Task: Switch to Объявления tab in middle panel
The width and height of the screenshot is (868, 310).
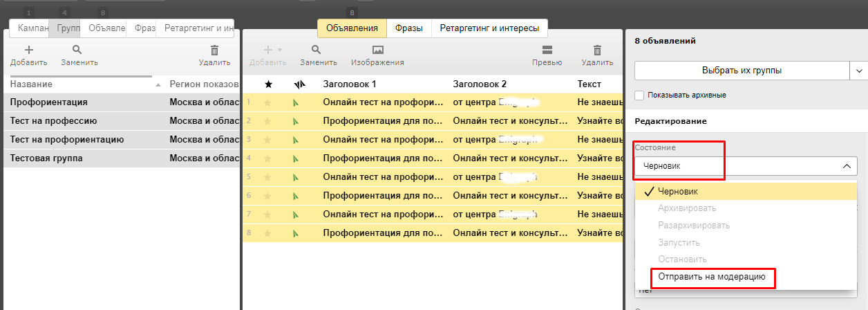Action: click(x=352, y=28)
